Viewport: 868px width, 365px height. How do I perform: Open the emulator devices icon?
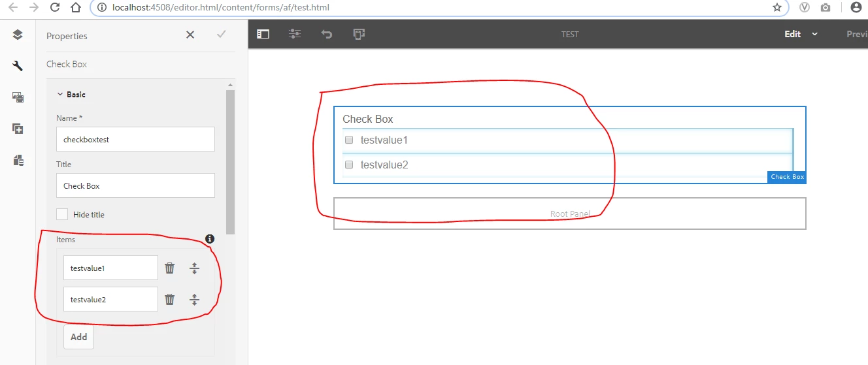[x=358, y=34]
